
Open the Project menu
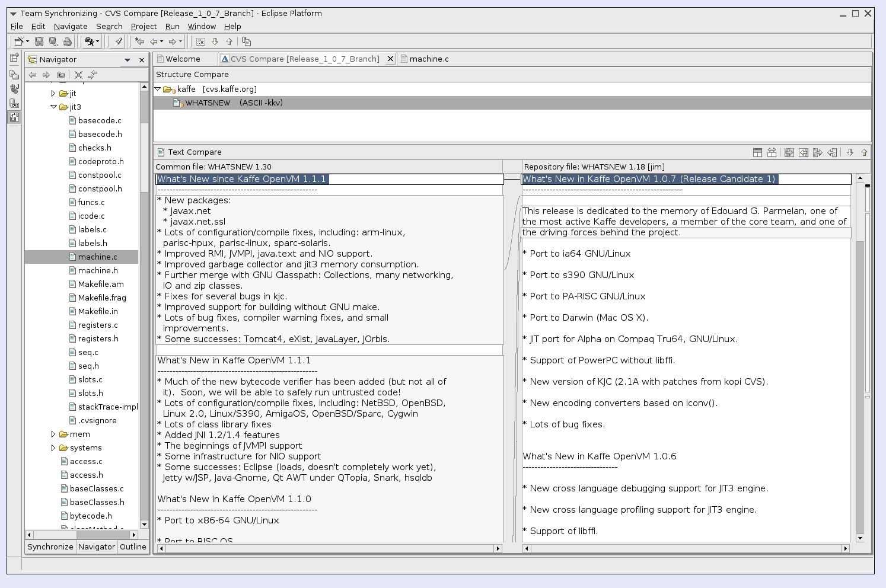[144, 27]
